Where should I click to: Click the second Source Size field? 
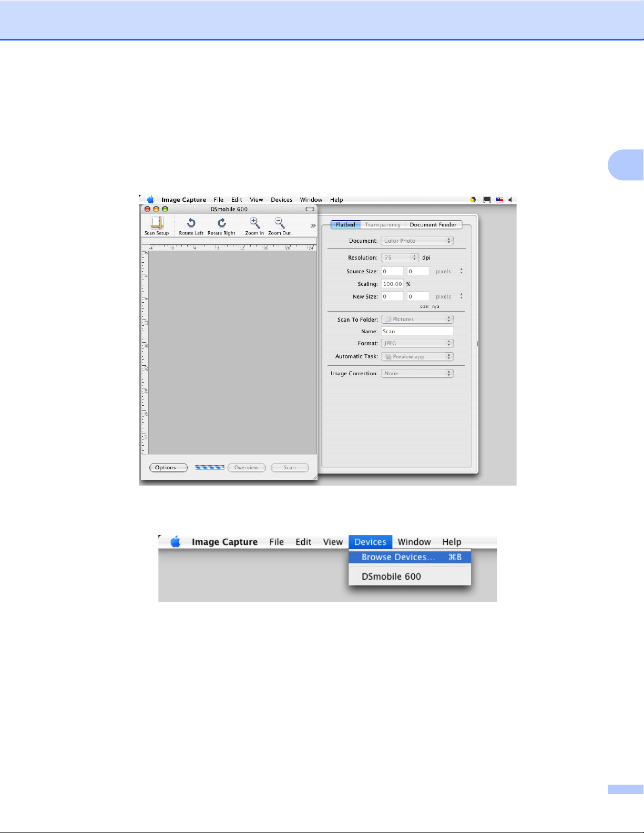tap(418, 271)
